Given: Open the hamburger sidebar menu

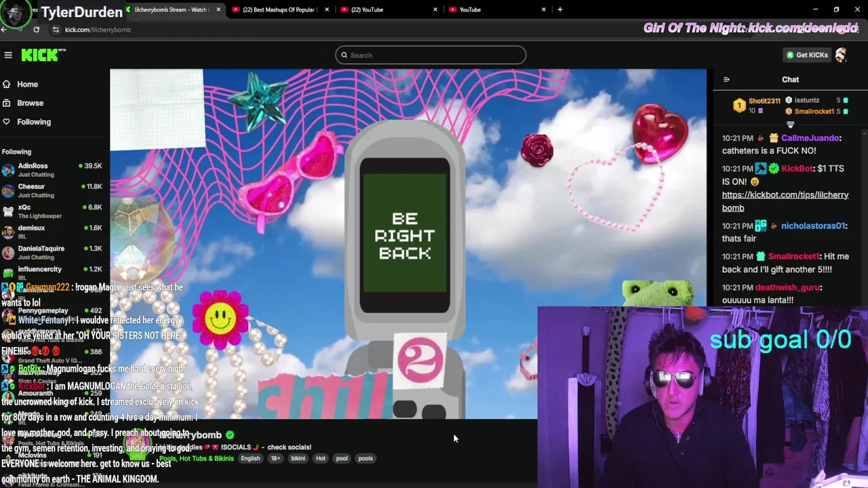Looking at the screenshot, I should click(8, 55).
